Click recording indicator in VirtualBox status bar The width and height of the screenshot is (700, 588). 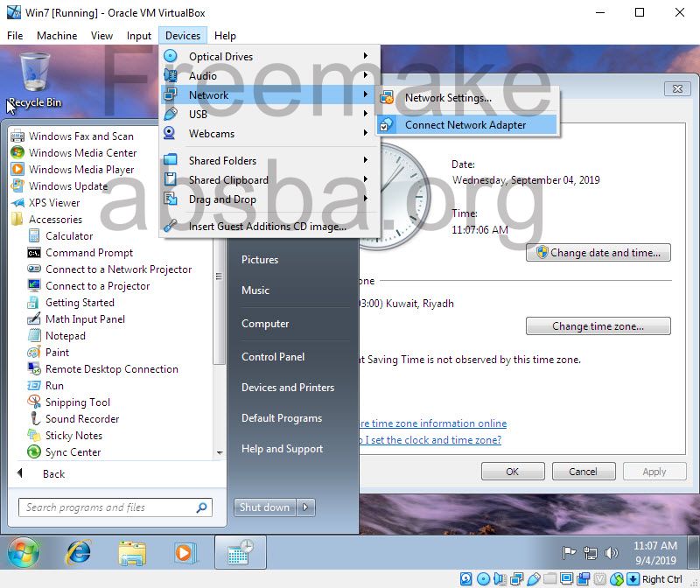(x=584, y=579)
